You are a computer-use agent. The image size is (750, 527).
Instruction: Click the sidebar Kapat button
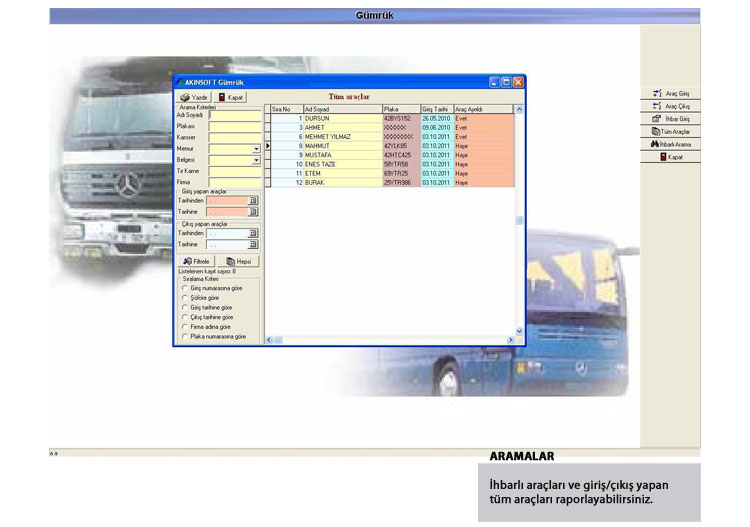point(670,157)
